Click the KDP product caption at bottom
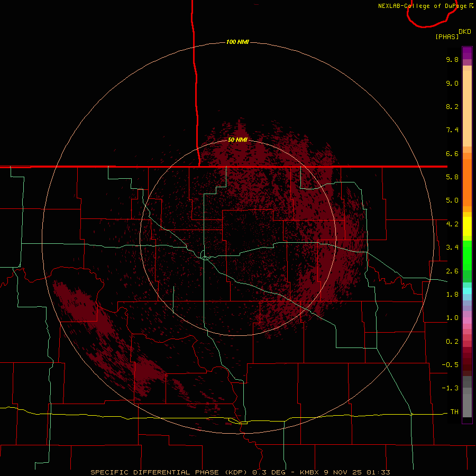The image size is (476, 476). point(240,472)
